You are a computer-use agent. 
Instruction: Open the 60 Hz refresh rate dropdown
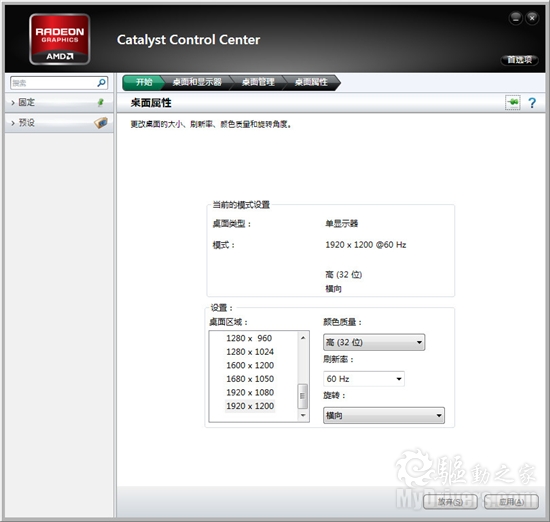364,379
